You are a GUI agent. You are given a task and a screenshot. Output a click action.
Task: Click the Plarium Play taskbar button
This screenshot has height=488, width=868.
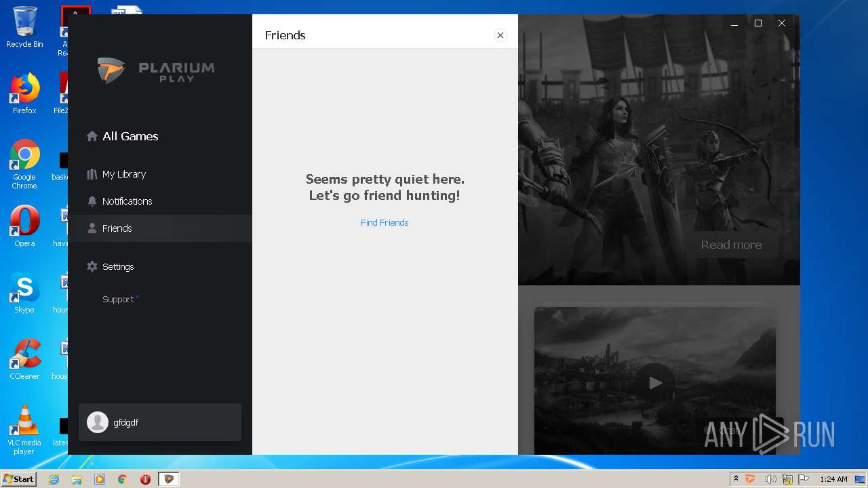pyautogui.click(x=169, y=479)
